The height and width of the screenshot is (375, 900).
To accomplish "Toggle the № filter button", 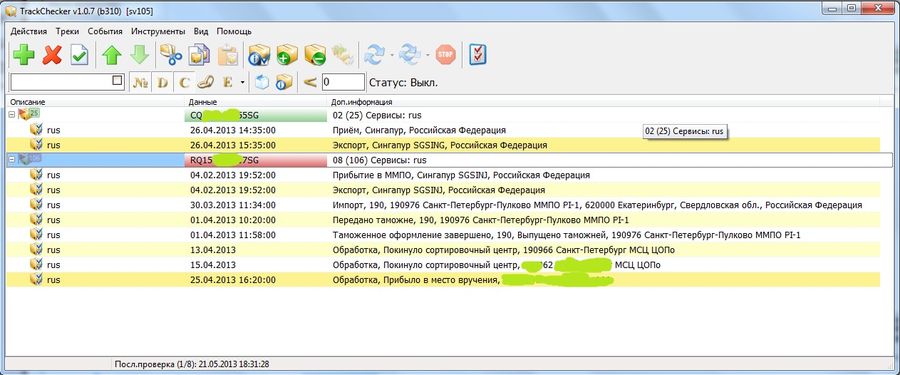I will (x=141, y=83).
